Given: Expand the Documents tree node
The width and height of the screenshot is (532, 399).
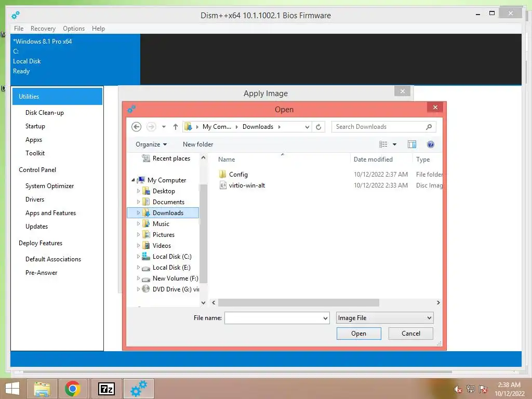Looking at the screenshot, I should (x=138, y=202).
